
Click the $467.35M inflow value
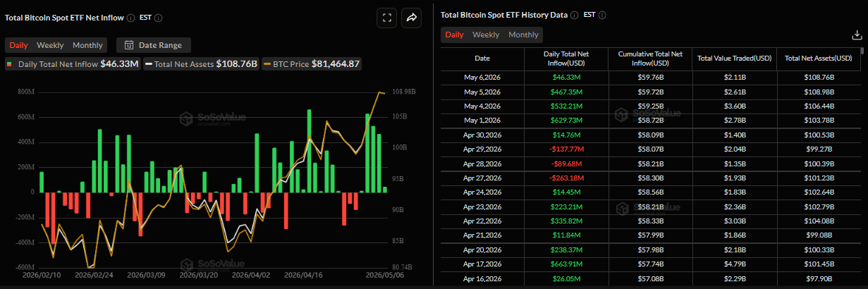coord(566,92)
